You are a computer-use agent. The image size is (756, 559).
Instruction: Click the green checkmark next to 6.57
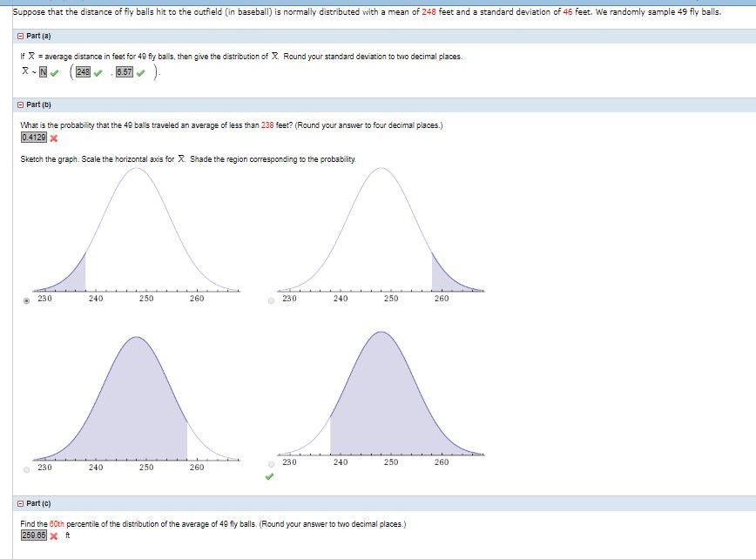click(x=140, y=73)
